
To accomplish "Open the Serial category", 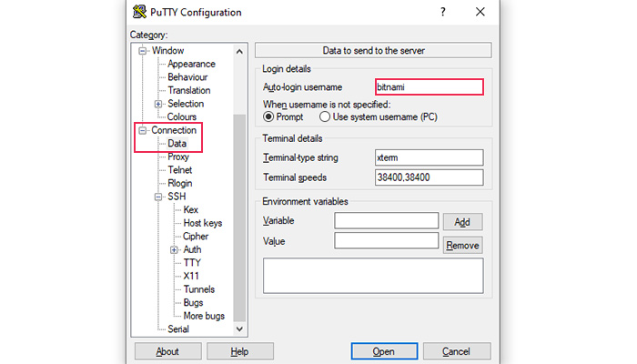I will (178, 329).
